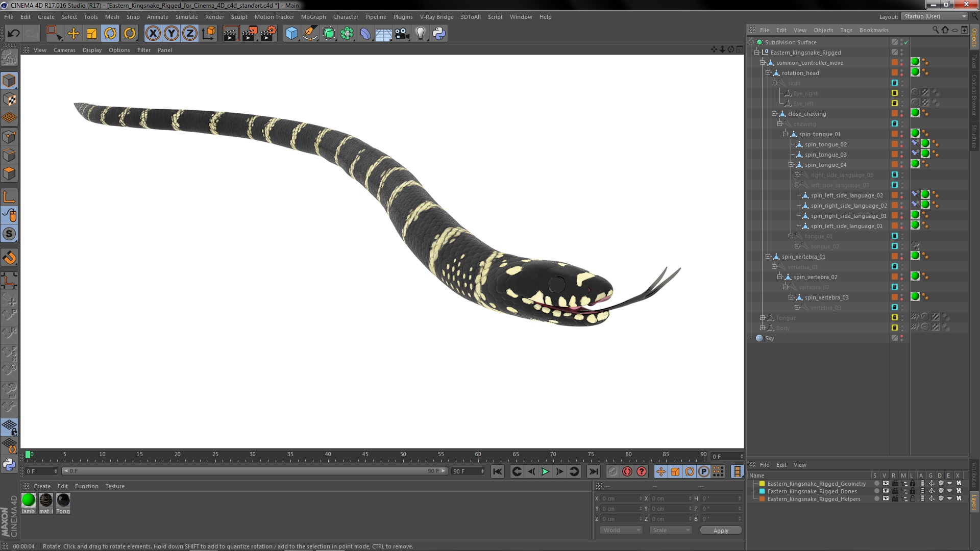Image resolution: width=980 pixels, height=551 pixels.
Task: Open the Scale mode dropdown
Action: (x=671, y=530)
